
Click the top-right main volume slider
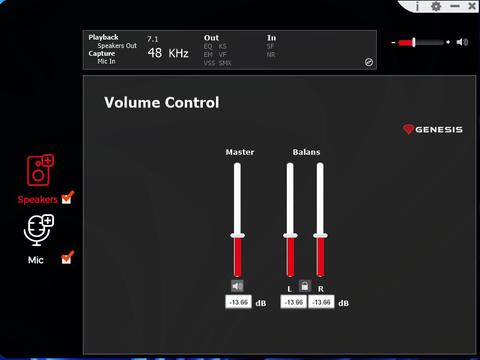coord(421,42)
